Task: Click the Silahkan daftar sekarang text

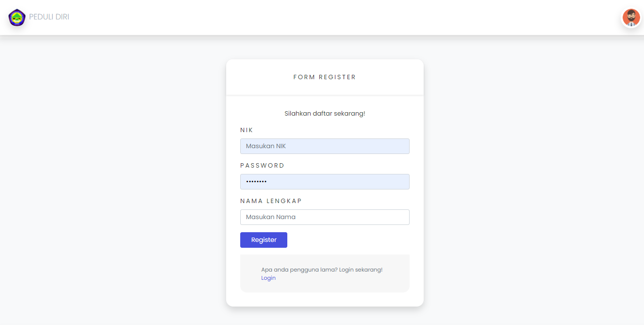Action: (x=324, y=113)
